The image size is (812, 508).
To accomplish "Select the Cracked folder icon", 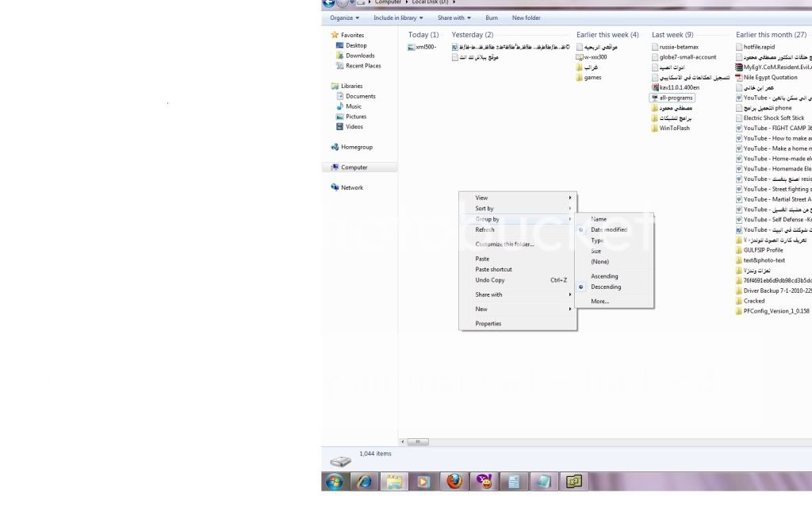I will click(739, 301).
